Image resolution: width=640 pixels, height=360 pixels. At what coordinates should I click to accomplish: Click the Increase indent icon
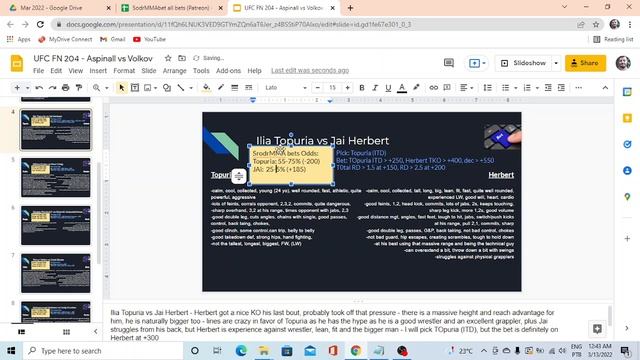click(x=562, y=88)
